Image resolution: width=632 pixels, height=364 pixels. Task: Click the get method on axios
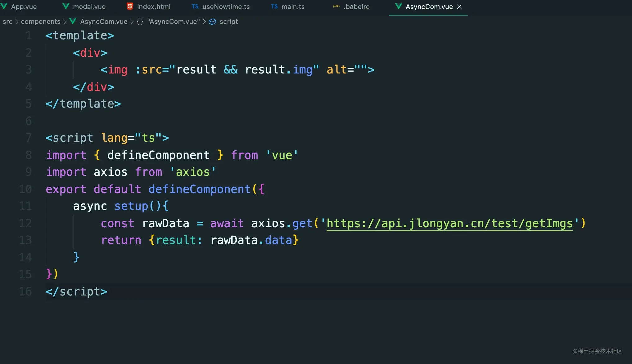tap(302, 223)
